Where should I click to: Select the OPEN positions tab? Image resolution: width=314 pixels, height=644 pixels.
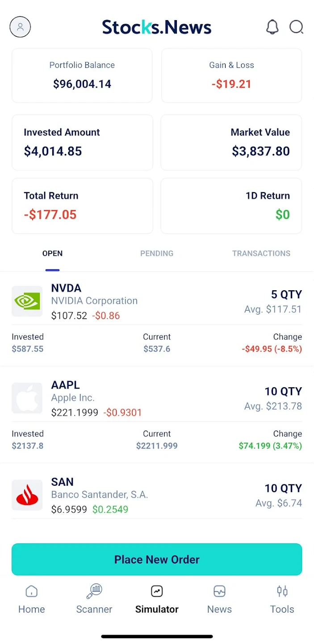coord(52,254)
